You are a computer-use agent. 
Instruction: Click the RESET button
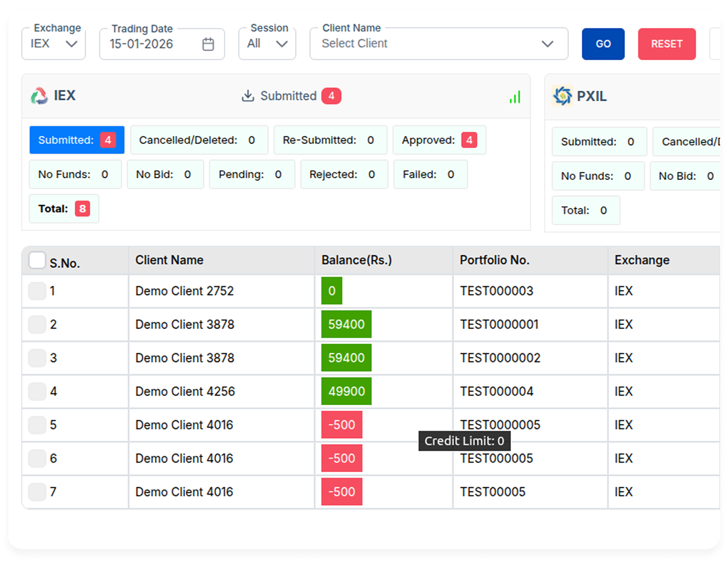tap(666, 44)
